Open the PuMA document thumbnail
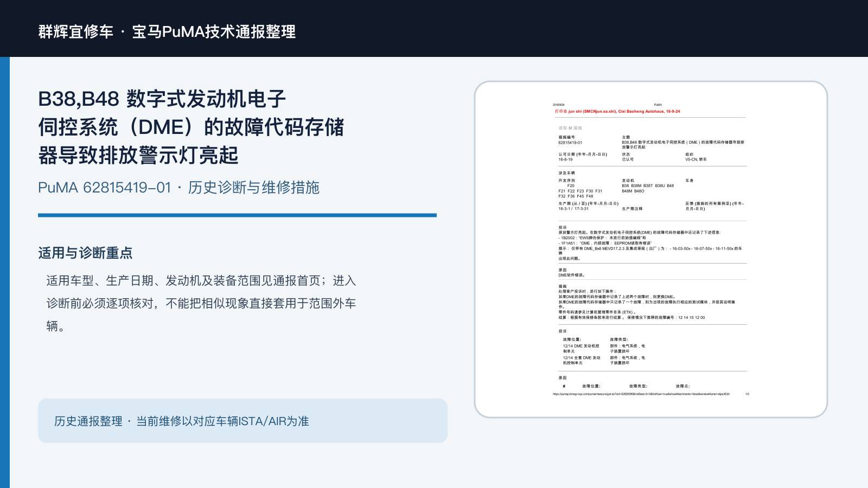The width and height of the screenshot is (868, 488). (650, 249)
